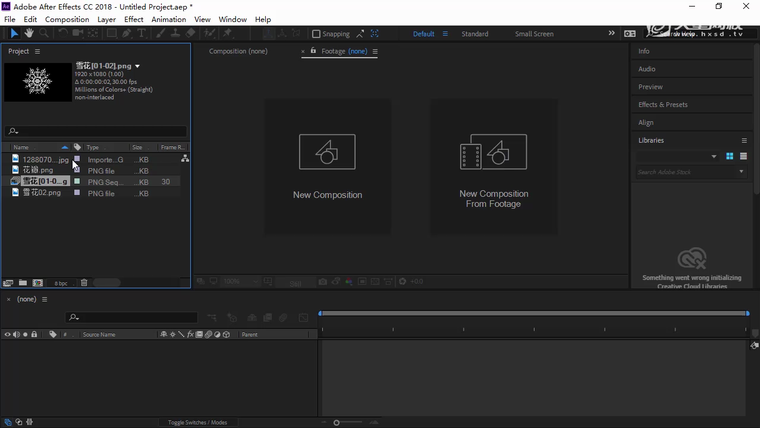Open workspace overflow chevron menu
760x428 pixels.
[x=612, y=33]
